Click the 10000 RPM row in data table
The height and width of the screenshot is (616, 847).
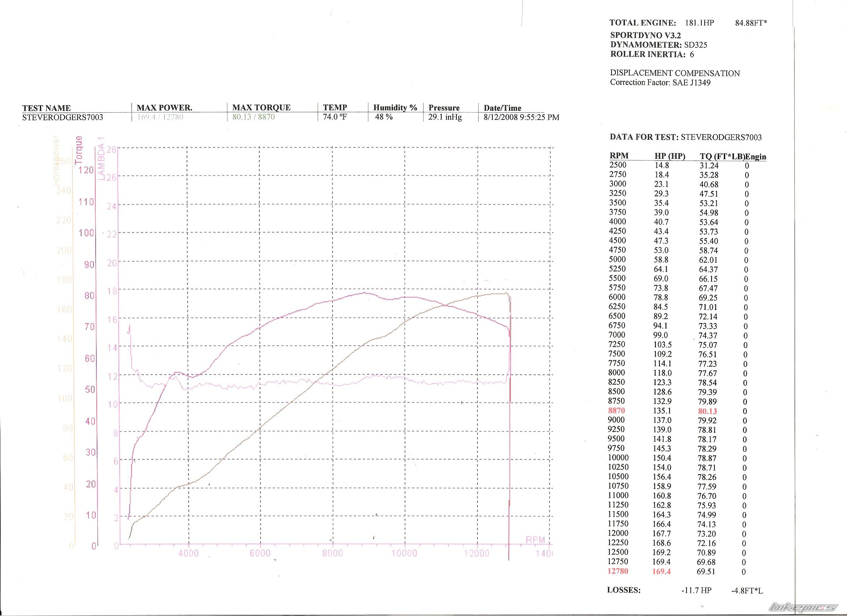tap(618, 458)
